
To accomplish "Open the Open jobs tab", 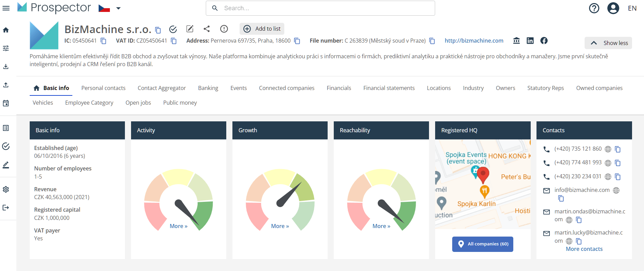I will pos(138,103).
